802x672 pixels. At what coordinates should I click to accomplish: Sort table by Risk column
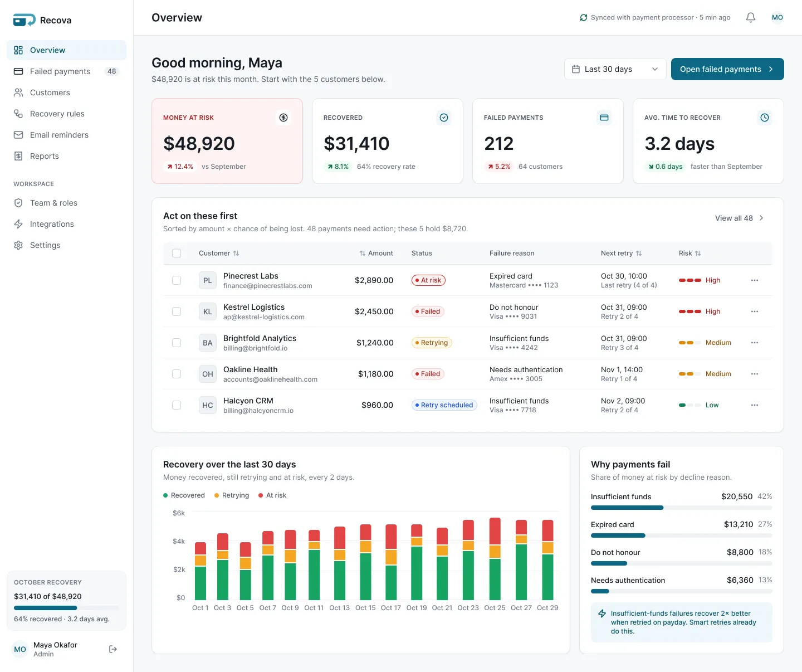[x=690, y=254]
